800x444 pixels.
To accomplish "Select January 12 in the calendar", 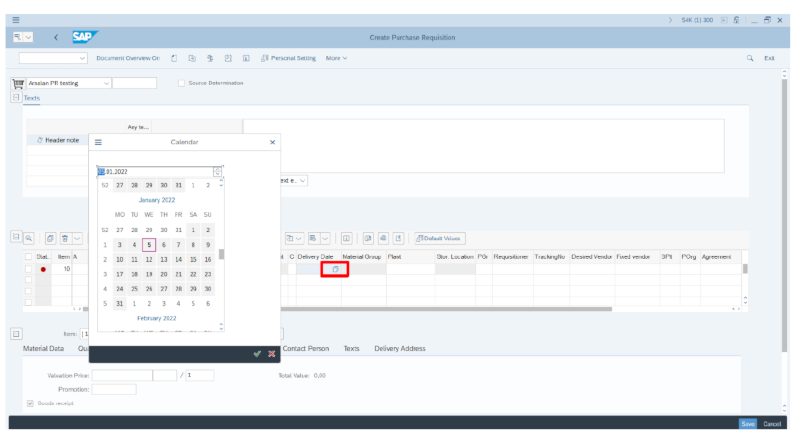I will (x=149, y=259).
